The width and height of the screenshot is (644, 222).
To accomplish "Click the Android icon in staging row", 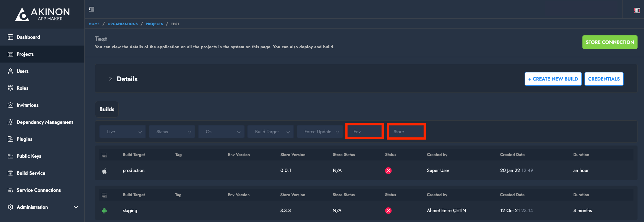I will (x=104, y=211).
